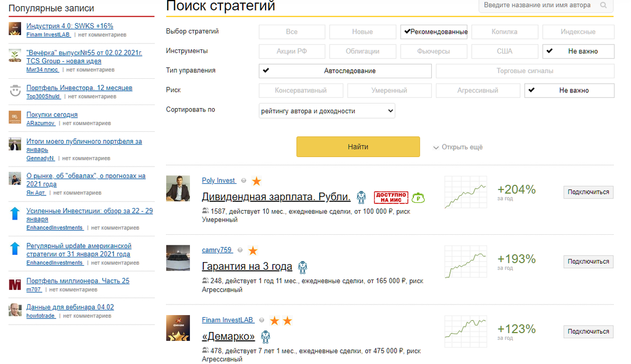631x364 pixels.
Task: Select the «Агрессивный» risk level
Action: pyautogui.click(x=477, y=90)
